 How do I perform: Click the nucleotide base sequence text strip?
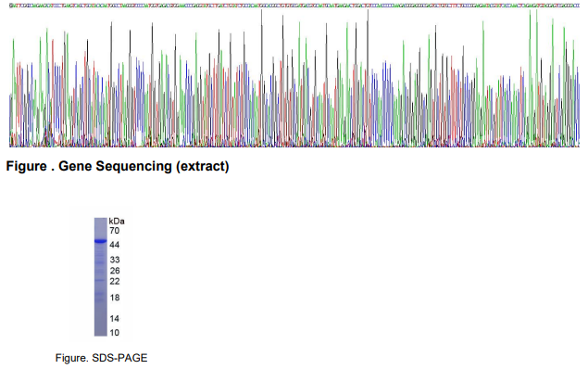294,6
